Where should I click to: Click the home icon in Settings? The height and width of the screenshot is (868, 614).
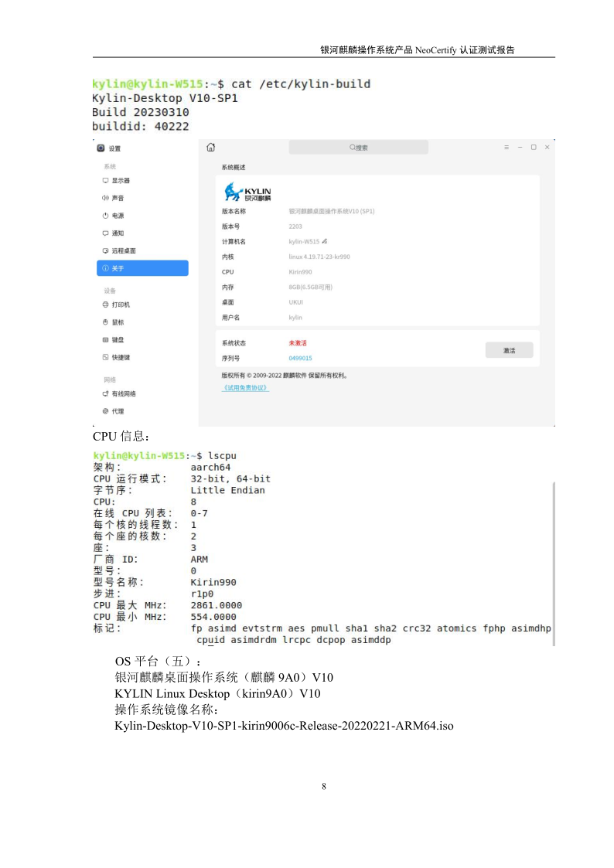[x=211, y=148]
